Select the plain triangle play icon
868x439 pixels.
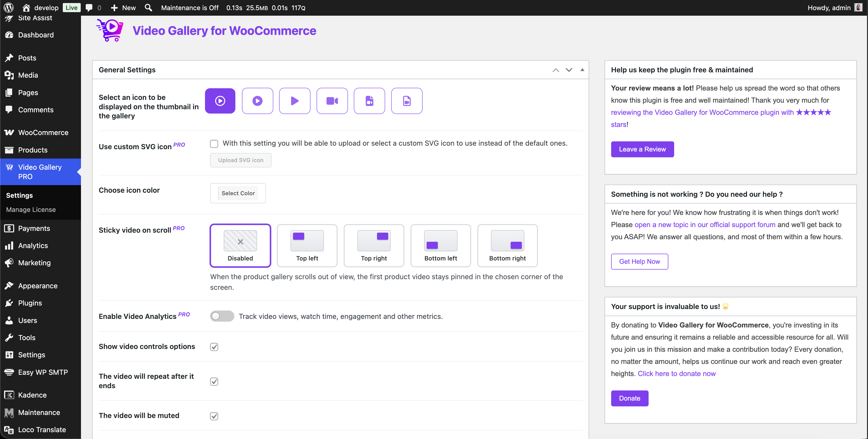[295, 101]
